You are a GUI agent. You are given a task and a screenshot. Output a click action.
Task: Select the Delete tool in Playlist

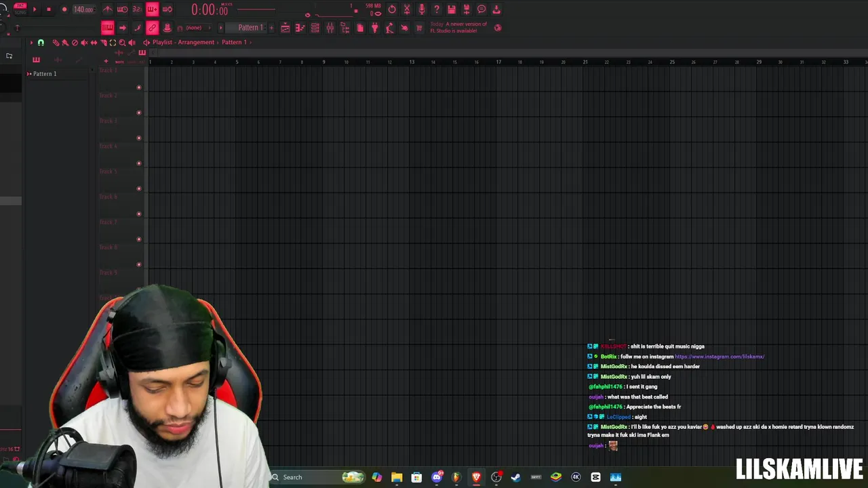pyautogui.click(x=75, y=42)
